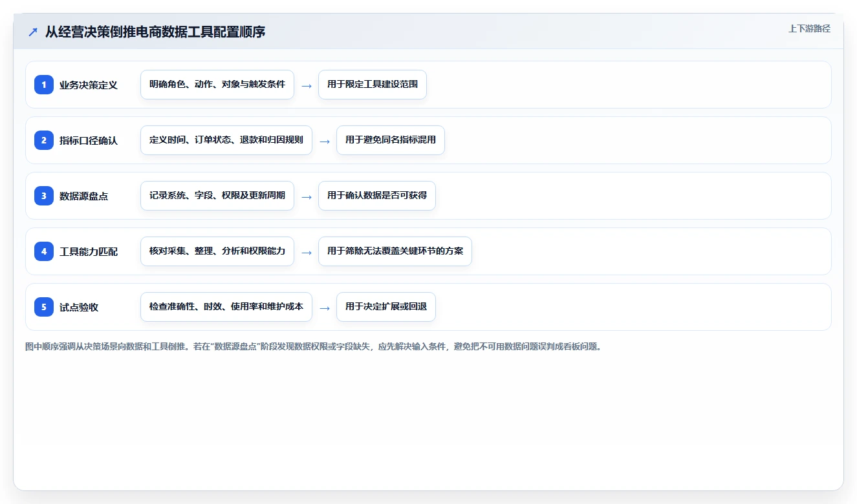
Task: Click the 指标口径确认 step label
Action: pyautogui.click(x=89, y=140)
